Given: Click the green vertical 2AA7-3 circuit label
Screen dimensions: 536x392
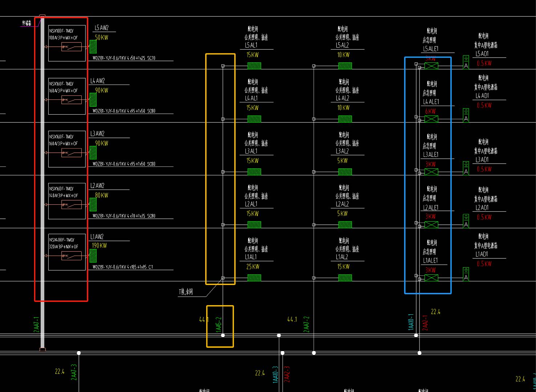Looking at the screenshot, I should pyautogui.click(x=74, y=372).
